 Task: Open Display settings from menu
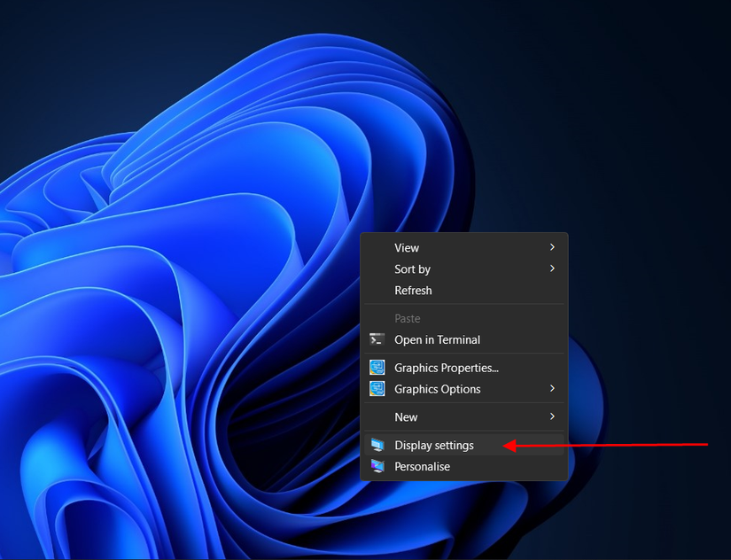464,446
